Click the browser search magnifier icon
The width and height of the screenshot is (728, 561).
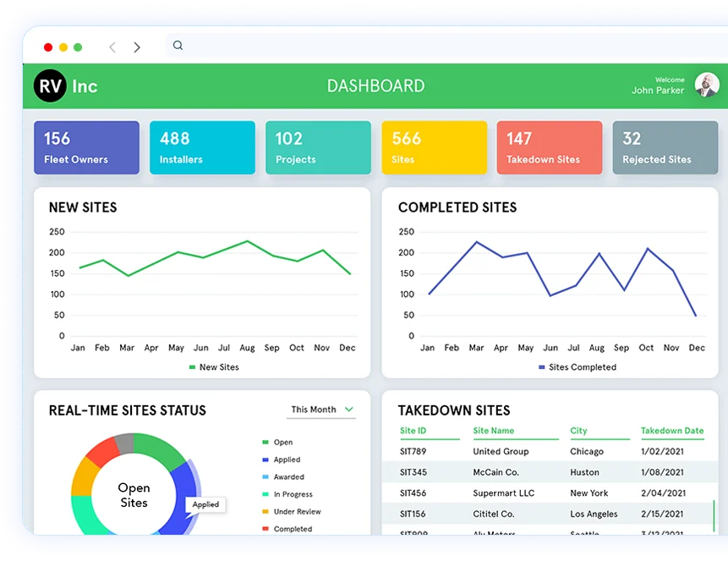pos(178,46)
